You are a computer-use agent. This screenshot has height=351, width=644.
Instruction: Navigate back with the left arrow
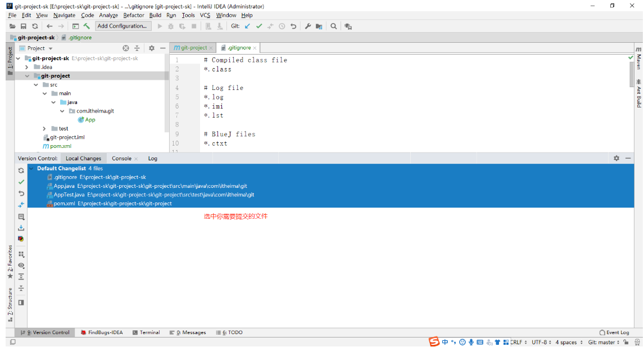click(49, 26)
